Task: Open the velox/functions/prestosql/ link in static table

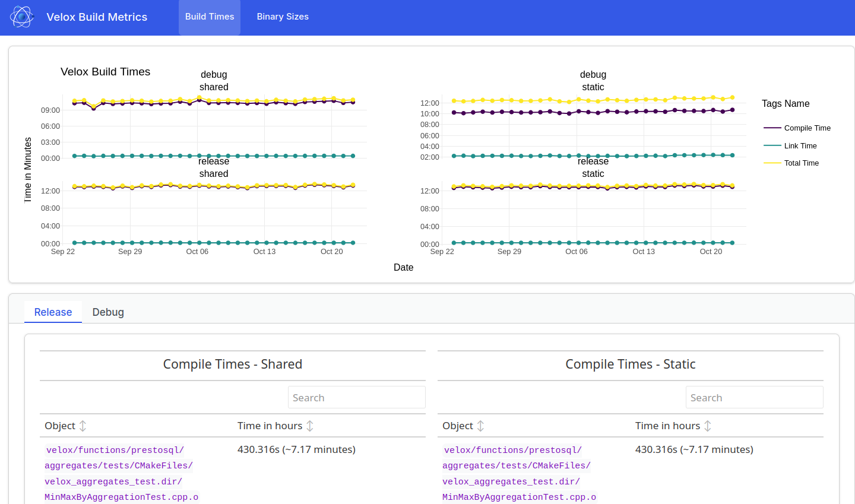Action: pyautogui.click(x=512, y=449)
